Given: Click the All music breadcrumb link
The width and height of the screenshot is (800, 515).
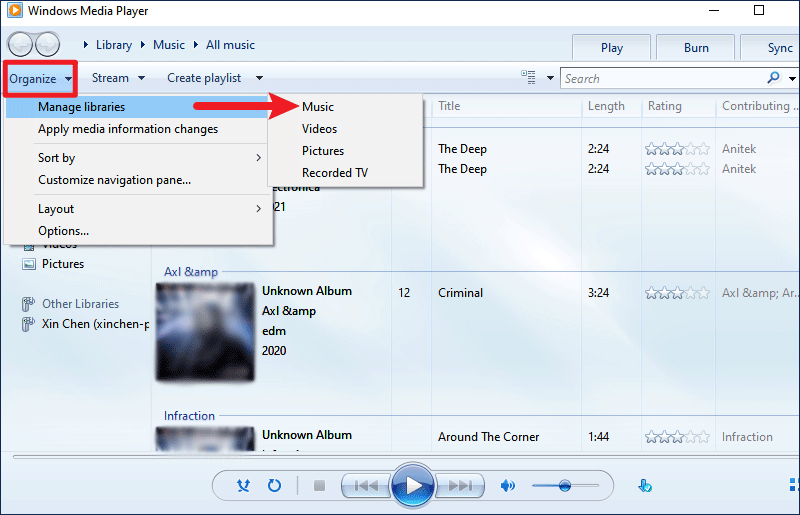Looking at the screenshot, I should click(230, 45).
